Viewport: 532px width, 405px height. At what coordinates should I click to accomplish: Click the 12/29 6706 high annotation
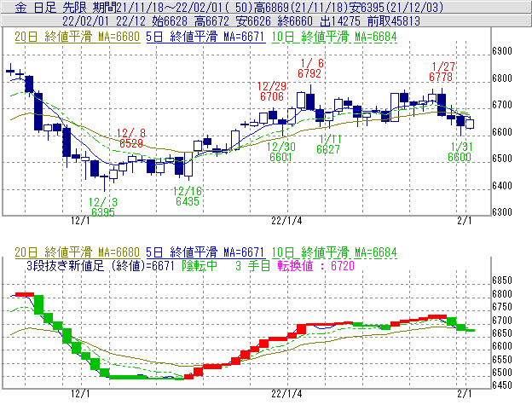click(x=272, y=91)
